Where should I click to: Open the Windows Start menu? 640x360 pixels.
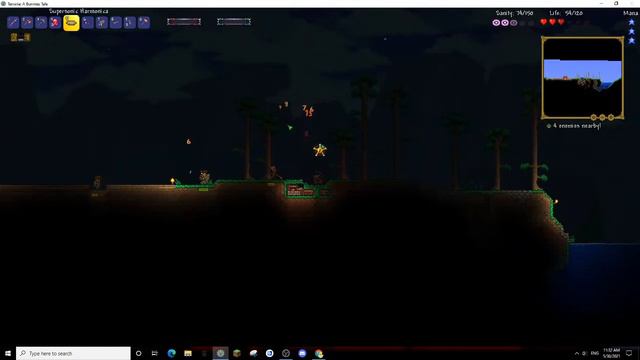click(x=8, y=353)
